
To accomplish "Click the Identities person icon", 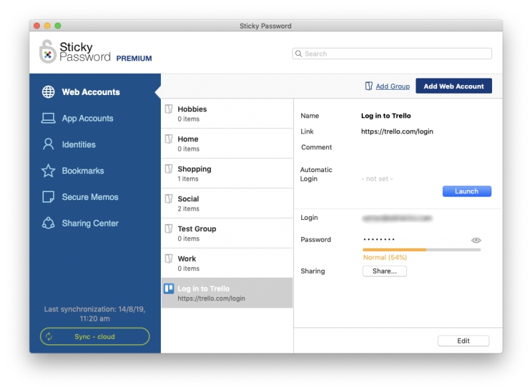I will point(48,144).
